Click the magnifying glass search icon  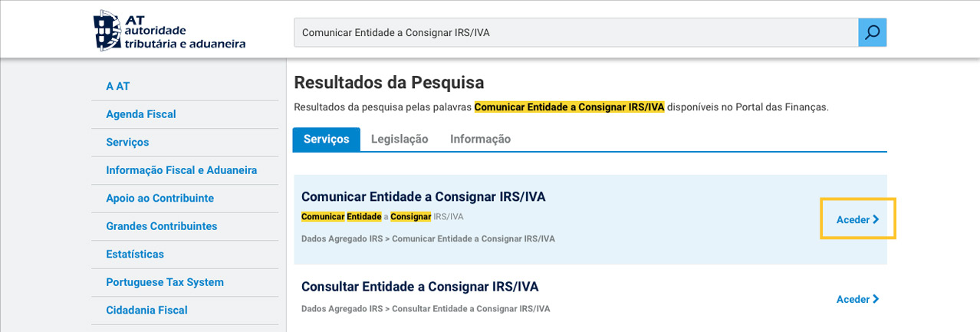(x=872, y=32)
